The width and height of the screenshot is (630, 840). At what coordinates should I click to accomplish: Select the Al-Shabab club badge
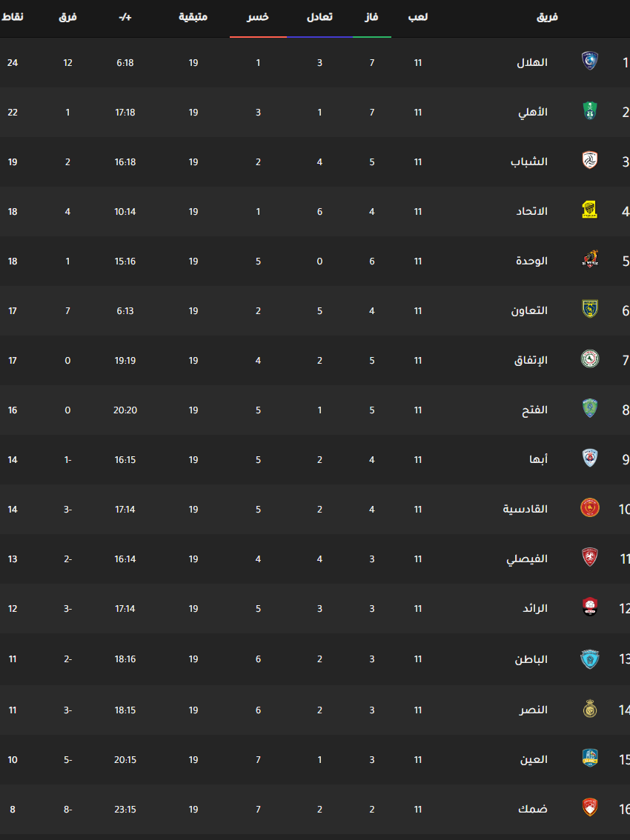click(x=590, y=160)
